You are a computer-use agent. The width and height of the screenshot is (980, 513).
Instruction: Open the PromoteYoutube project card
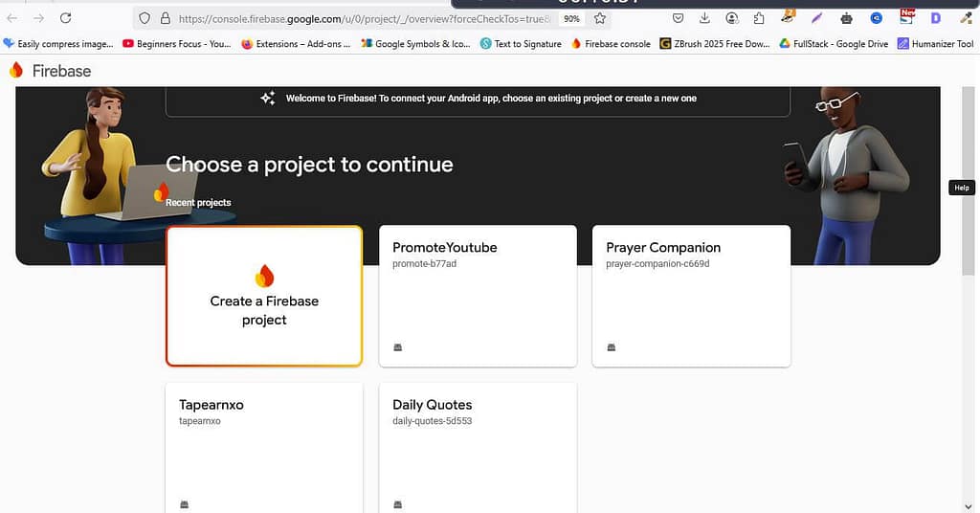tap(479, 296)
